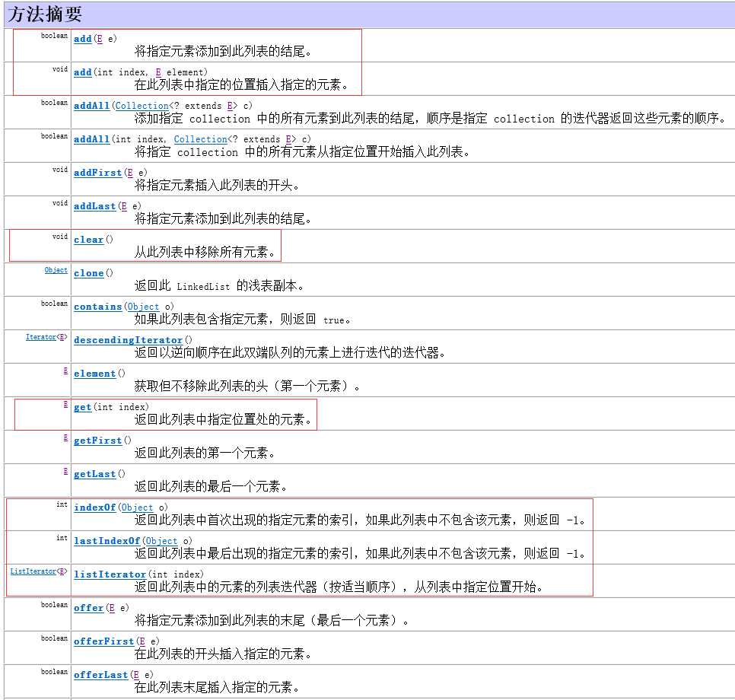Click the 方法摘要 section heading
The height and width of the screenshot is (700, 735).
point(45,14)
